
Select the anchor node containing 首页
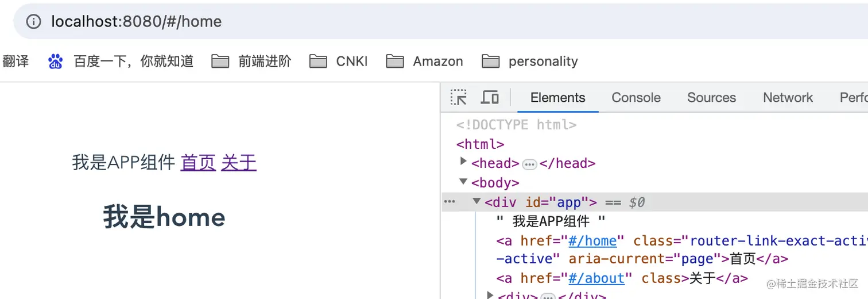point(682,250)
